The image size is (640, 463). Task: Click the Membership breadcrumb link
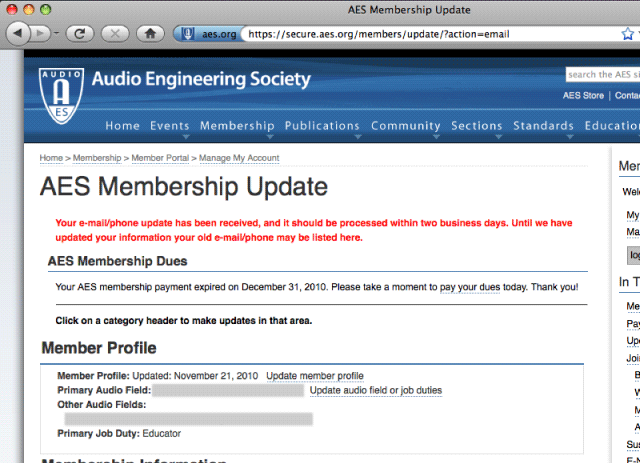point(97,158)
